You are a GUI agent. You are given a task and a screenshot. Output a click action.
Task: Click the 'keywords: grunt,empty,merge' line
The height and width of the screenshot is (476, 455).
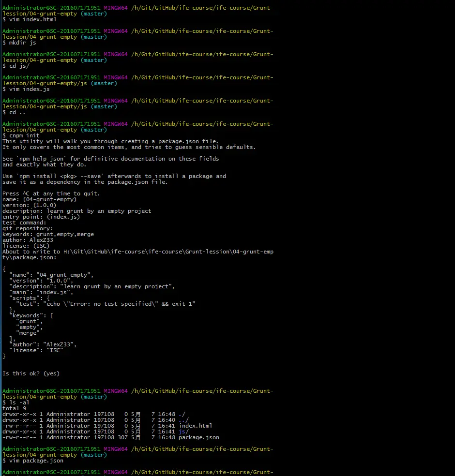[48, 234]
